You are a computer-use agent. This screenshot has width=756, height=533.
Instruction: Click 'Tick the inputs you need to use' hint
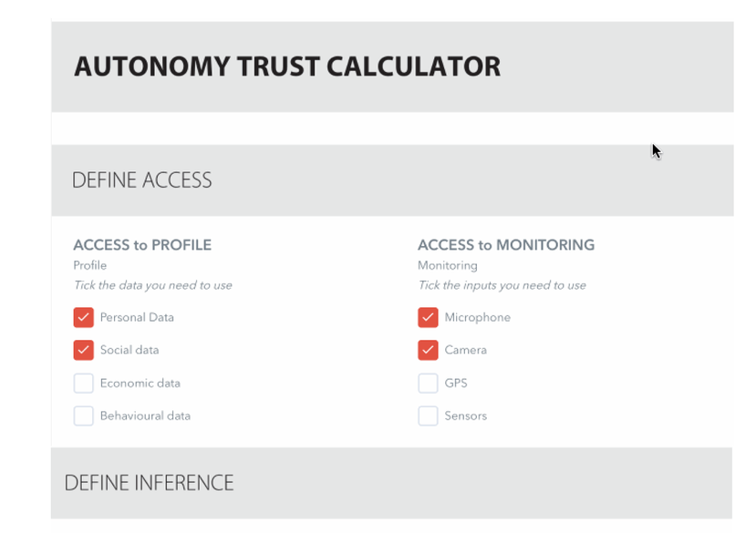[502, 285]
